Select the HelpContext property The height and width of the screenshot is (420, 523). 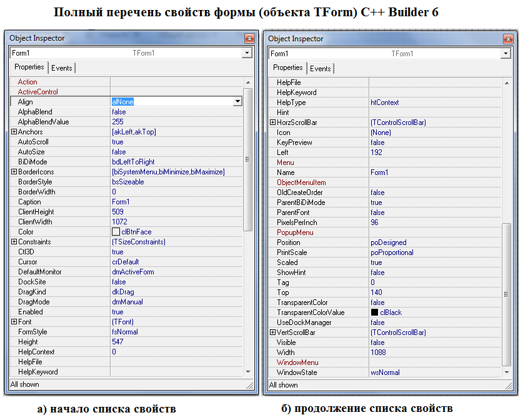[36, 352]
